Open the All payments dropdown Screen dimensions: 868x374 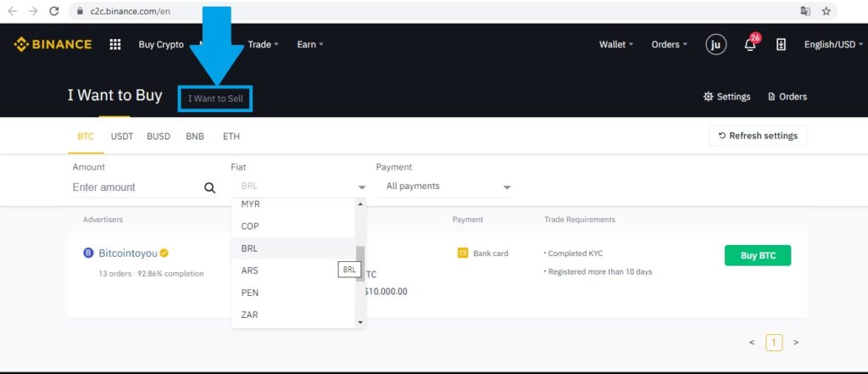(x=444, y=187)
